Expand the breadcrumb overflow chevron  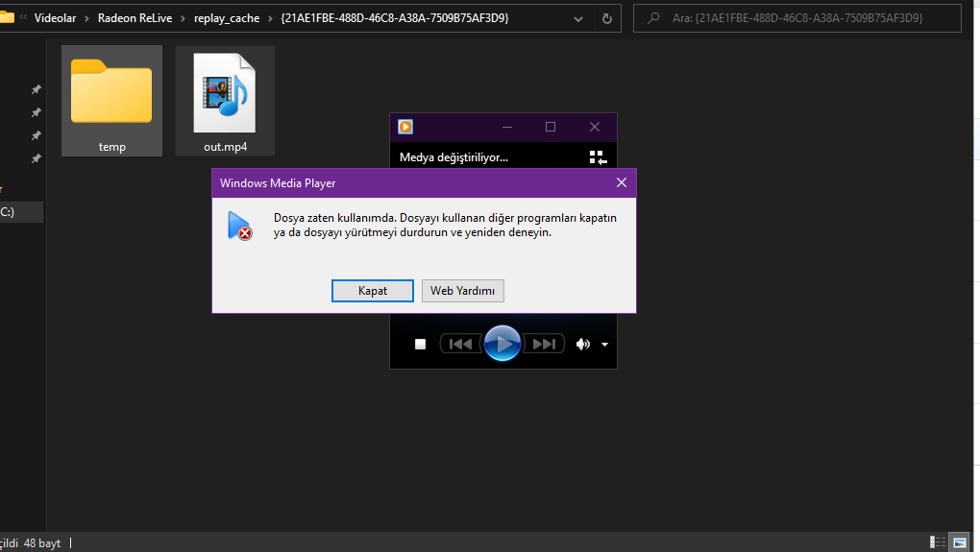point(23,17)
